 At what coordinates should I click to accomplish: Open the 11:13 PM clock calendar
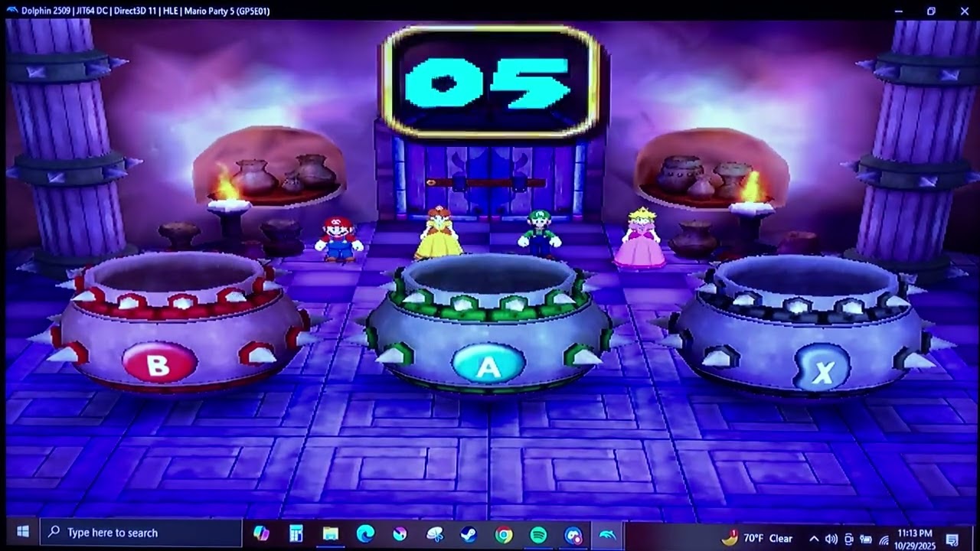(915, 539)
